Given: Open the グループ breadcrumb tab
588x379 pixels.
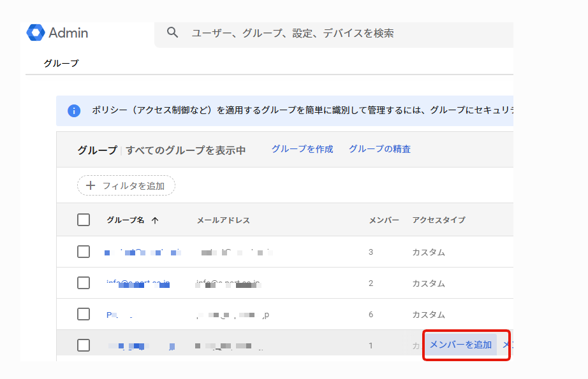Looking at the screenshot, I should pos(61,63).
